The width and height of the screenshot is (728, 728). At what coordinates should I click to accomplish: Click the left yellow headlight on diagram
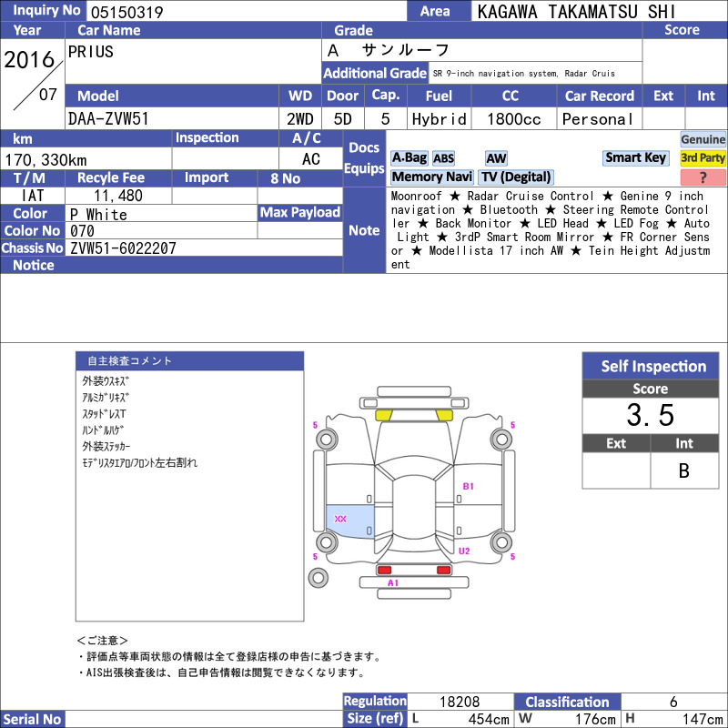coord(383,416)
